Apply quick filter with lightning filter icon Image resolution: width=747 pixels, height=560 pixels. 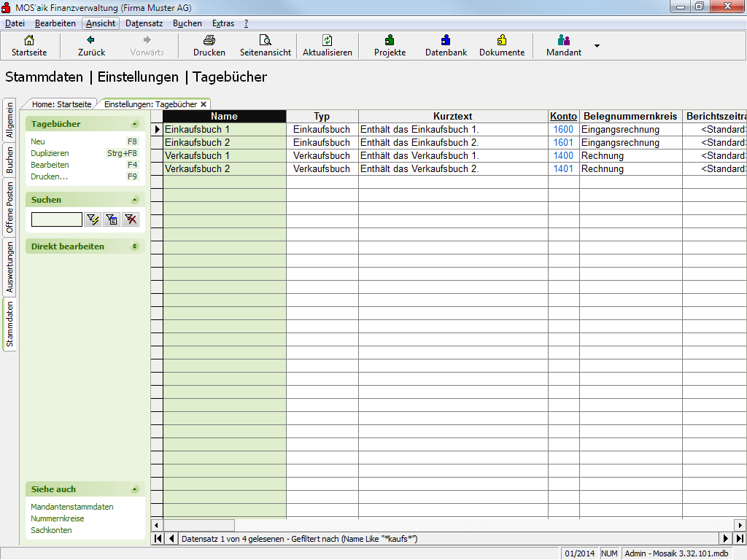93,219
